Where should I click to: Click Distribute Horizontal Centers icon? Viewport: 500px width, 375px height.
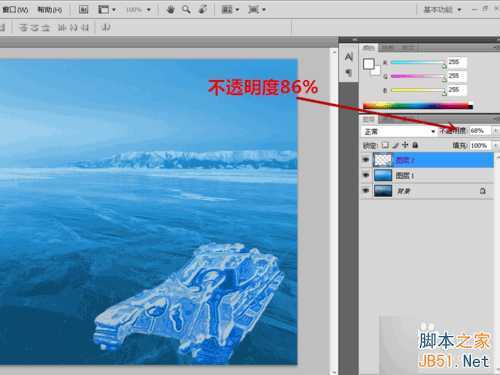coord(73,28)
